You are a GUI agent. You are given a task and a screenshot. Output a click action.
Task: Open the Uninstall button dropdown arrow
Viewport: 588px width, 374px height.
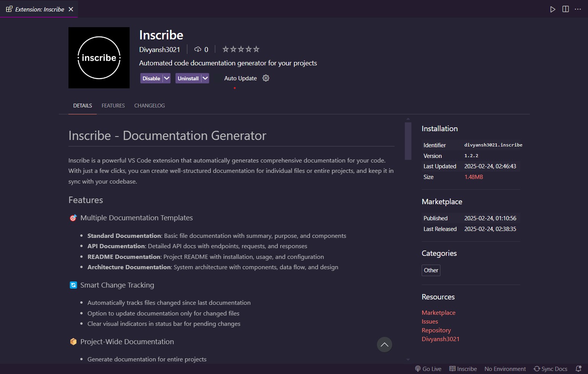[205, 78]
